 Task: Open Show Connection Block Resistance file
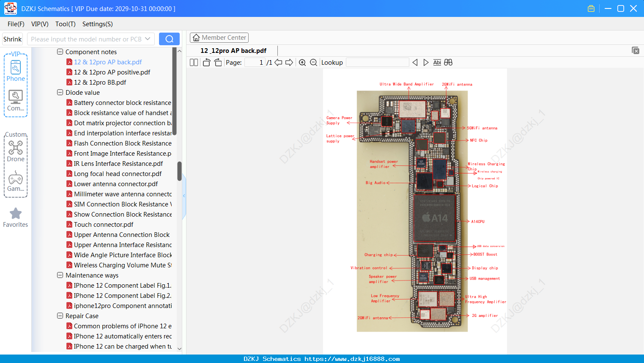coord(123,214)
